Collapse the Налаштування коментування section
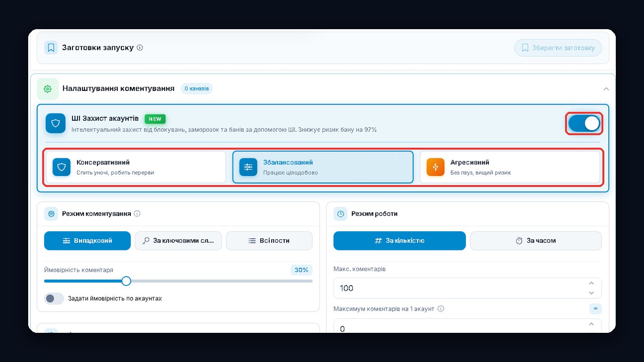This screenshot has width=644, height=362. pyautogui.click(x=606, y=89)
